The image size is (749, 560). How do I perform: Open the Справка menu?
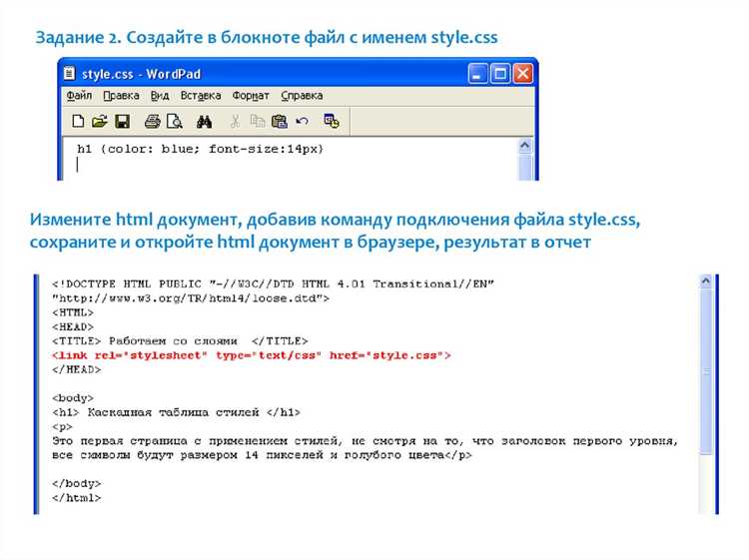click(302, 96)
